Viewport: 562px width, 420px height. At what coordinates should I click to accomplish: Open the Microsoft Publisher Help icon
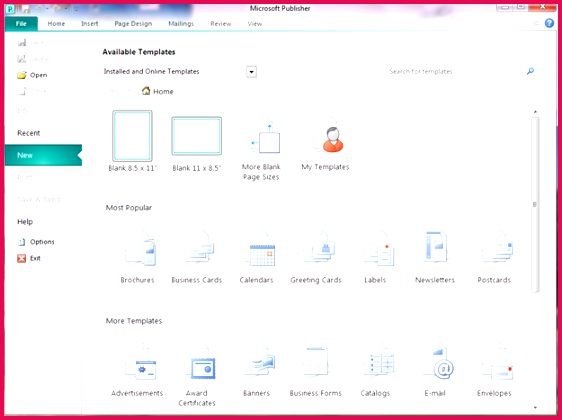coord(549,23)
